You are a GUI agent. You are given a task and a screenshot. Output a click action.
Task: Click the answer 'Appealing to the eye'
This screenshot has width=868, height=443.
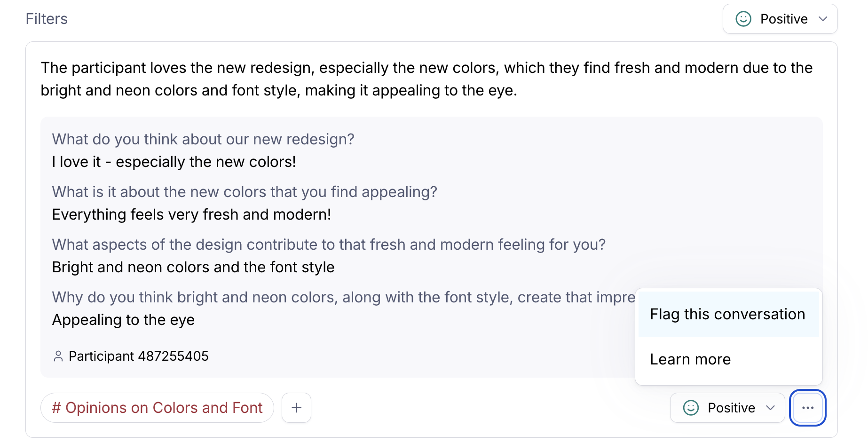123,320
